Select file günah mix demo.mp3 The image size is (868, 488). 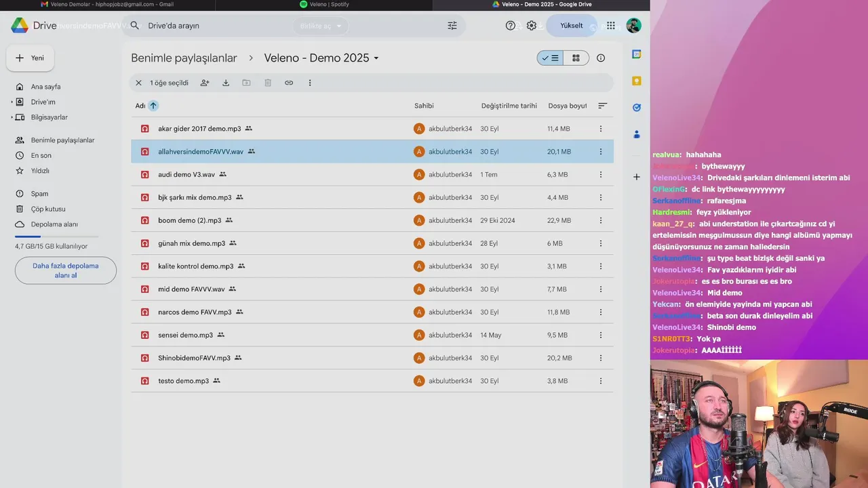[x=372, y=243]
